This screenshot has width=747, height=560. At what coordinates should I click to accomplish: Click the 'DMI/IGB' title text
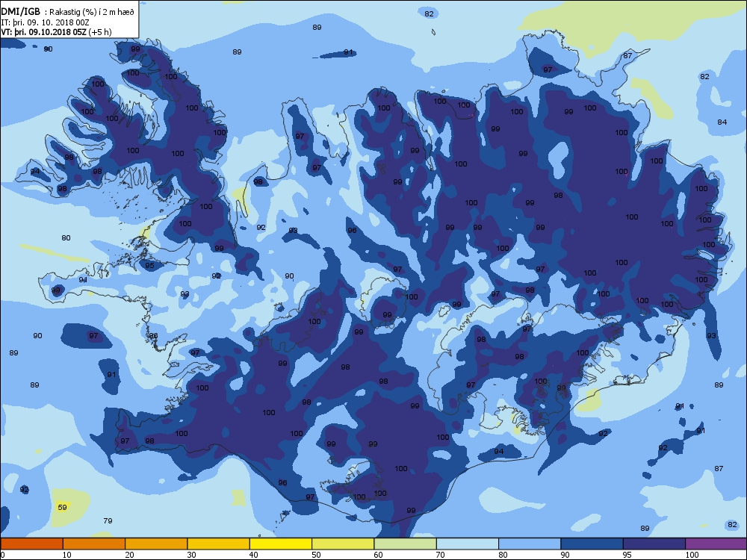(21, 12)
